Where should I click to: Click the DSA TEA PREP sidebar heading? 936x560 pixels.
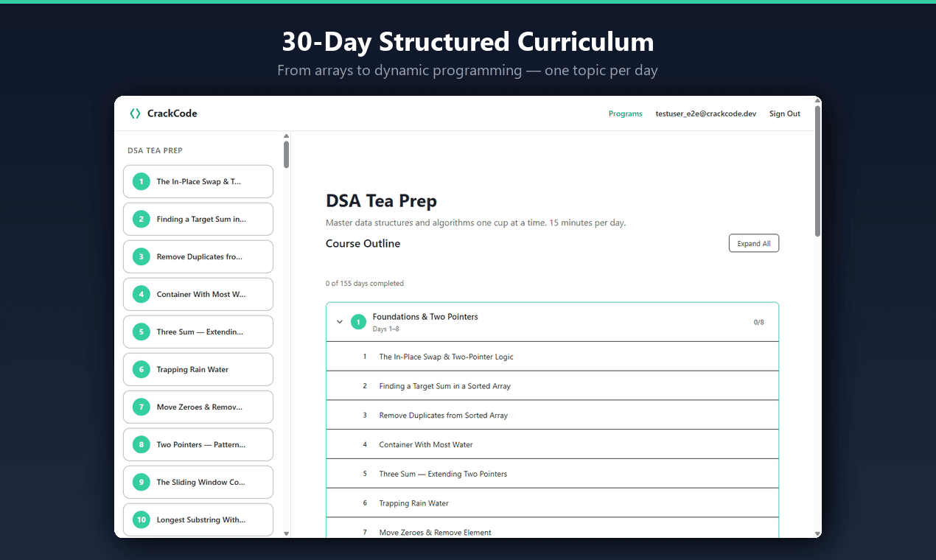pyautogui.click(x=155, y=150)
